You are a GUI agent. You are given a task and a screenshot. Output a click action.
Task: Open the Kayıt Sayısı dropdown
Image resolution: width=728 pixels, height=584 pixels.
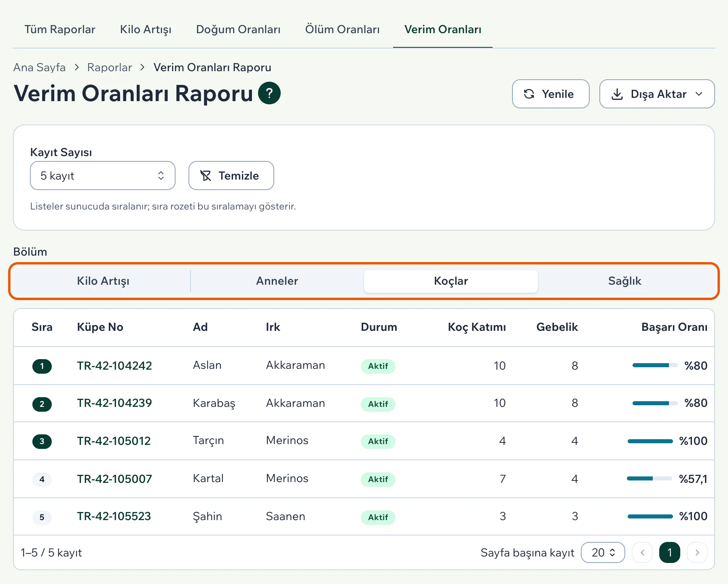click(103, 176)
